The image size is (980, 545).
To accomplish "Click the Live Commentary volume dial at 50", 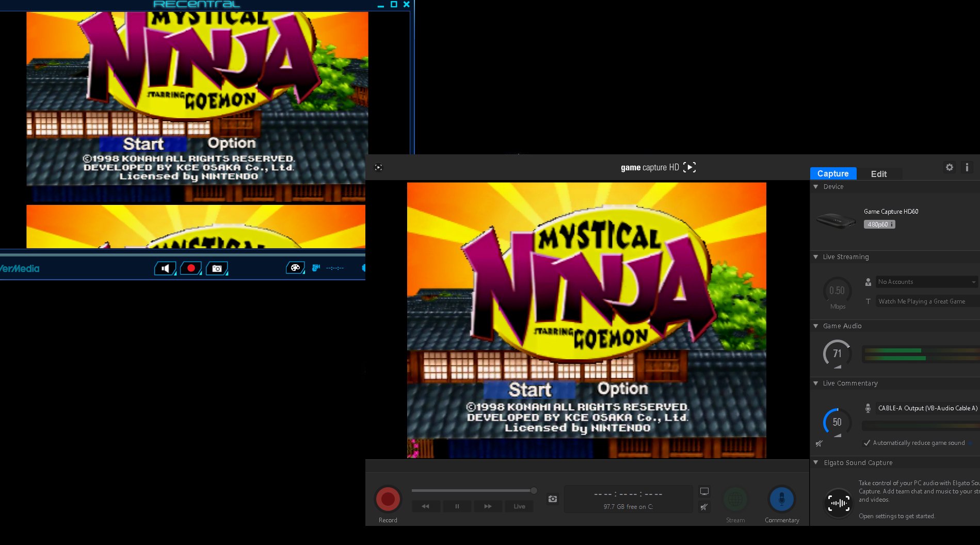I will point(837,422).
